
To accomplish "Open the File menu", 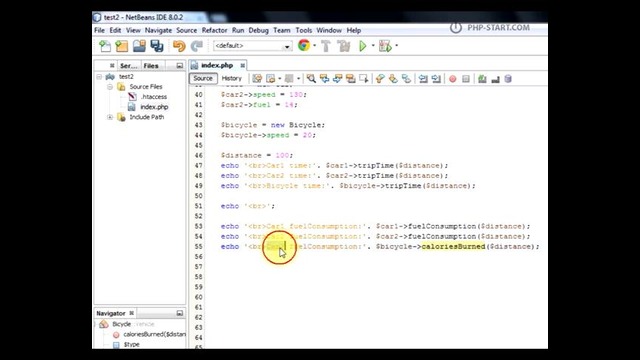I will coord(99,30).
